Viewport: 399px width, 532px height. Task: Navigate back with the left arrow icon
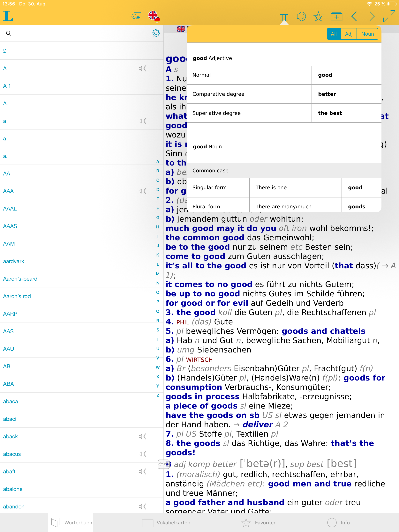pyautogui.click(x=354, y=16)
